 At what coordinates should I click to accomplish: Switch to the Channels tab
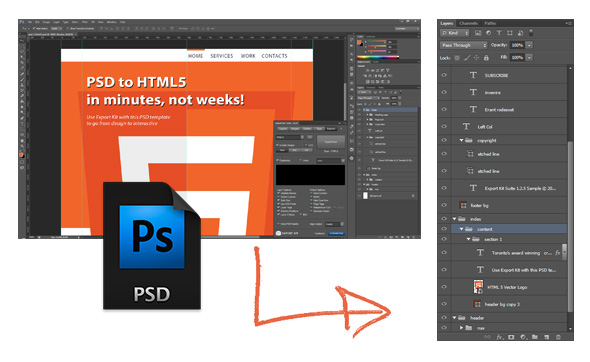[468, 23]
